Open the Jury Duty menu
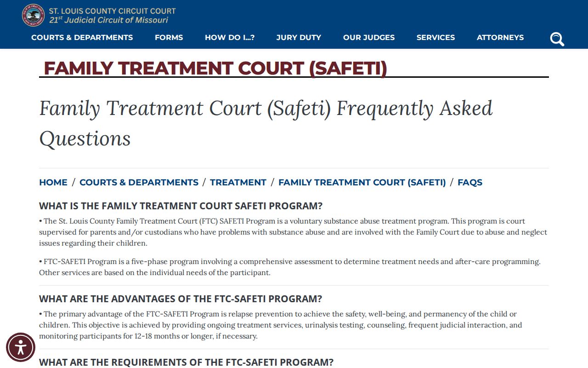Screen dimensions: 588x368 pos(299,38)
